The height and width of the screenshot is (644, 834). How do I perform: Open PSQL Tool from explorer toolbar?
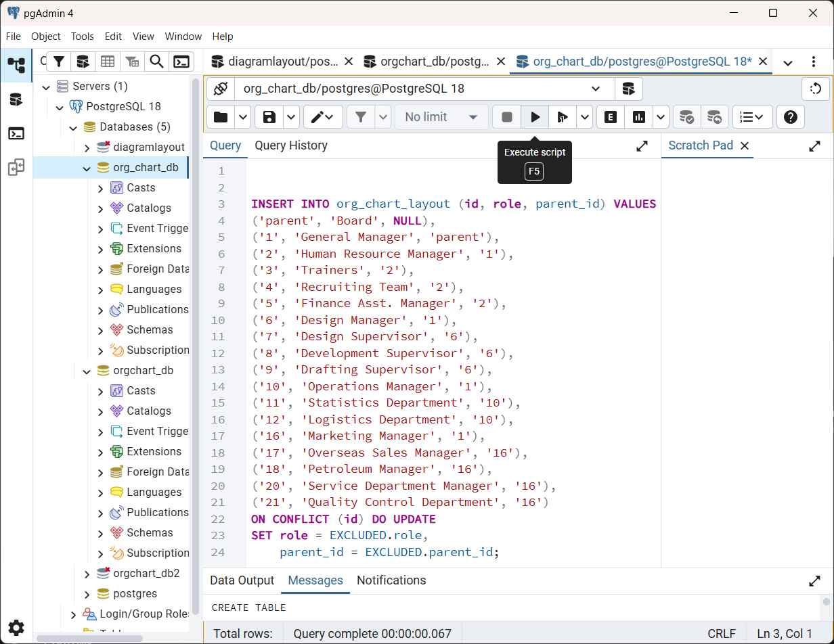click(181, 62)
